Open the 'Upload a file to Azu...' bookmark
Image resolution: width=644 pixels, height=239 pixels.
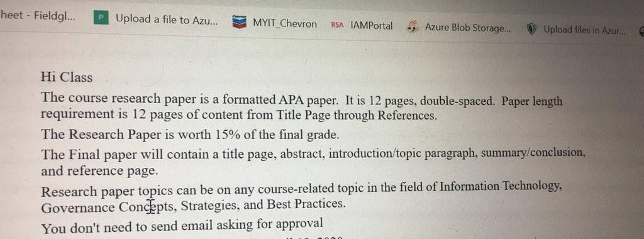pyautogui.click(x=166, y=19)
